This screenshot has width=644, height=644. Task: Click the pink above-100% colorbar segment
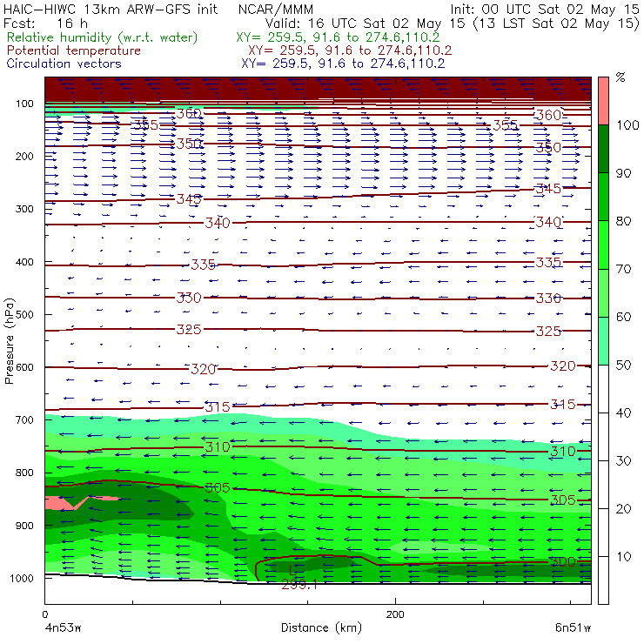tap(603, 101)
